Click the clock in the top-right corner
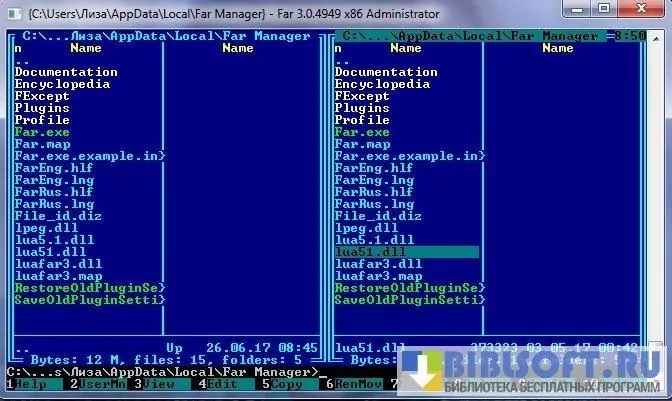The width and height of the screenshot is (672, 401). tap(632, 36)
